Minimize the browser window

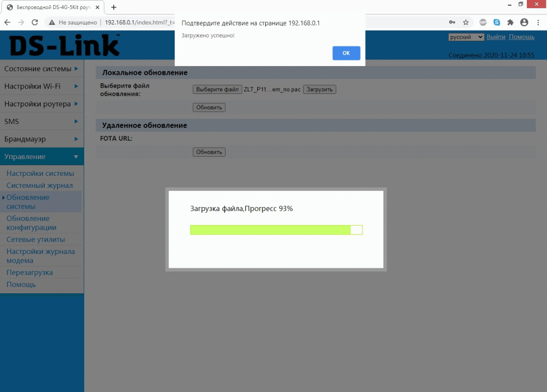coord(509,4)
